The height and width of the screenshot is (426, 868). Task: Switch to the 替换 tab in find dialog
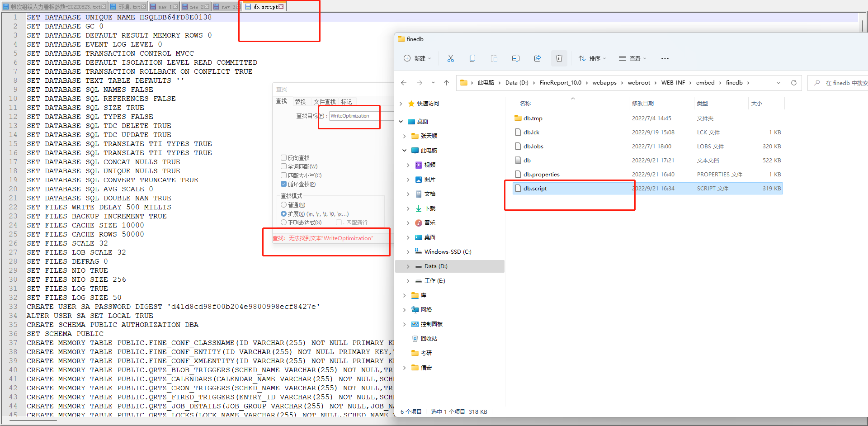300,102
